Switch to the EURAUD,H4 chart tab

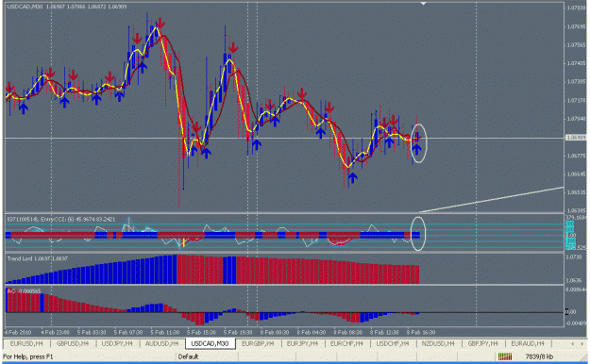tap(528, 343)
